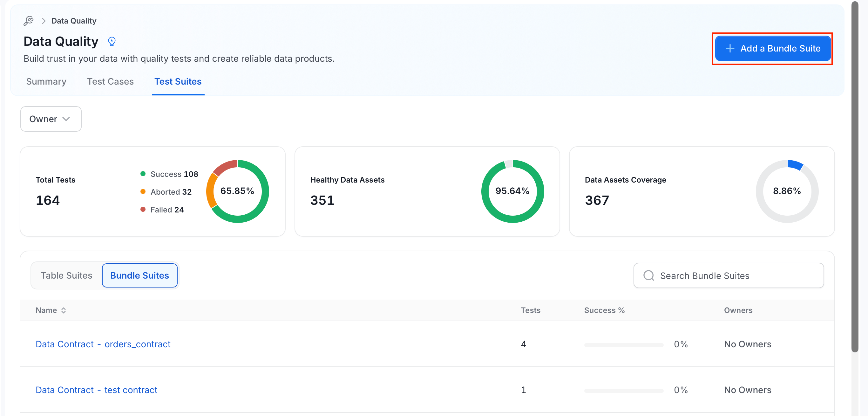868x416 pixels.
Task: Click the orders_contract success progress bar
Action: [x=624, y=345]
